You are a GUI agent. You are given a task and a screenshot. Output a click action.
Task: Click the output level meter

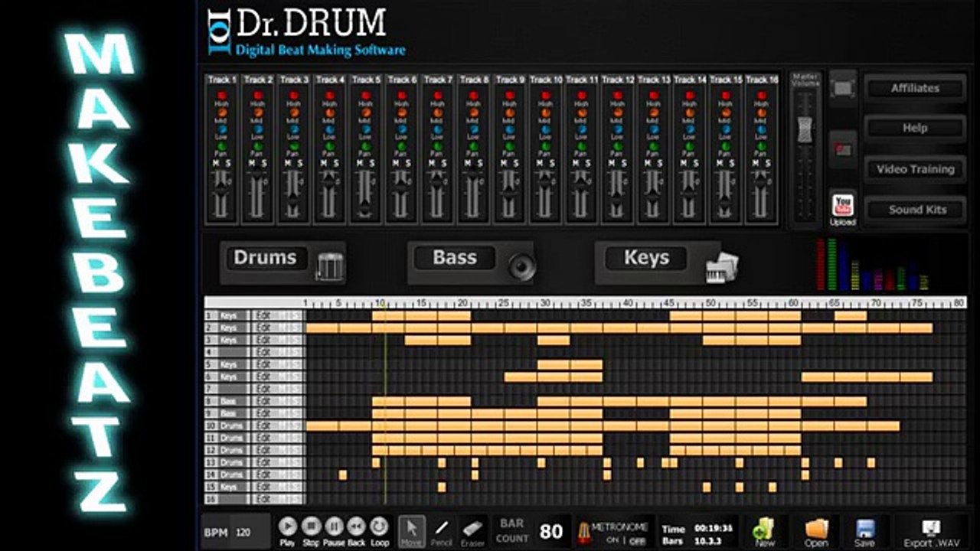873,264
